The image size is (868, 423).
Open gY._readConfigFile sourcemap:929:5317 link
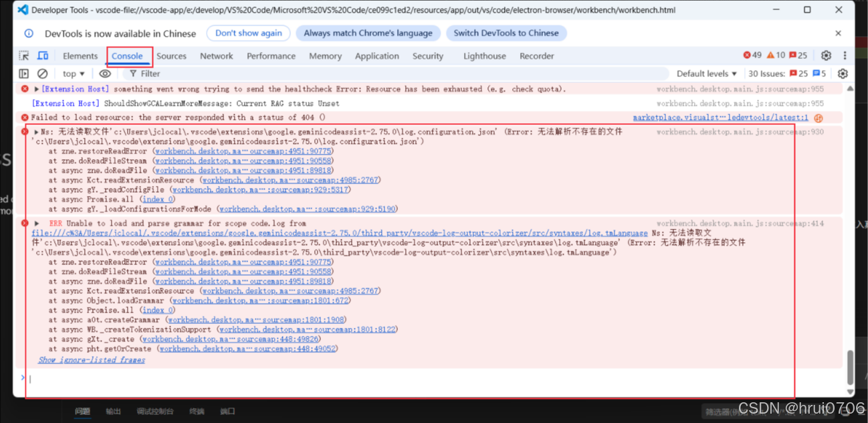pos(261,190)
